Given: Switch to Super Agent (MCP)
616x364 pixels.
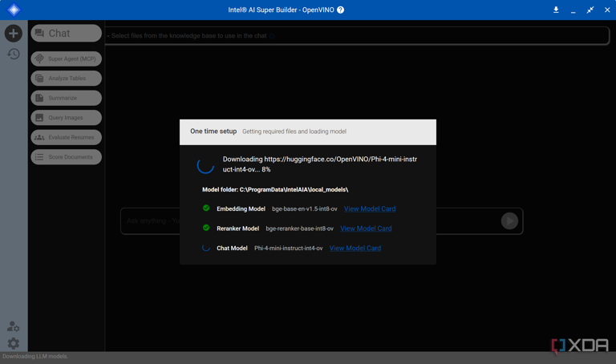Looking at the screenshot, I should 66,59.
